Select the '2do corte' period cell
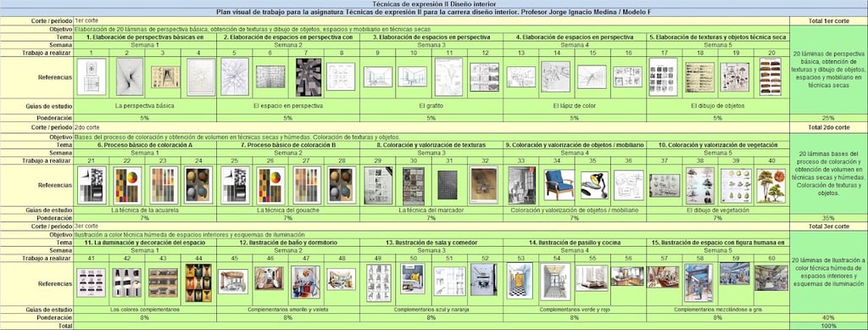This screenshot has height=330, width=868. pyautogui.click(x=431, y=127)
